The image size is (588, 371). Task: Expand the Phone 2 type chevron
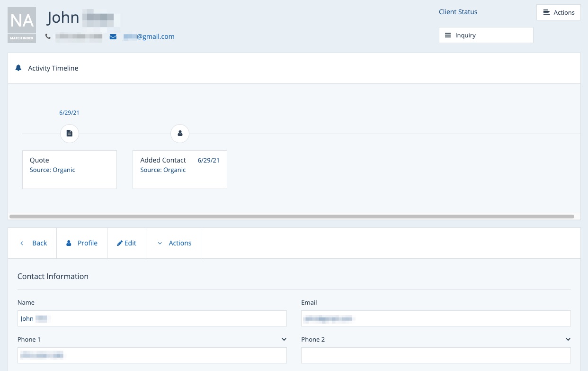coord(568,339)
